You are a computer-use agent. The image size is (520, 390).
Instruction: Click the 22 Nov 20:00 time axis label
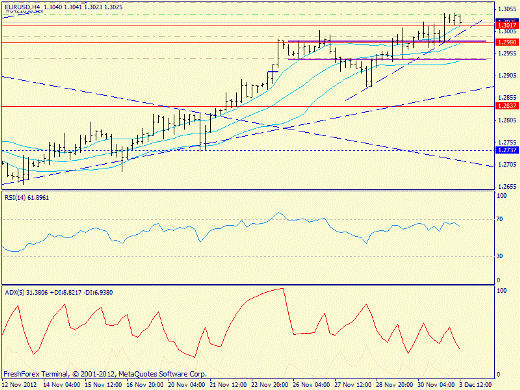[x=270, y=384]
